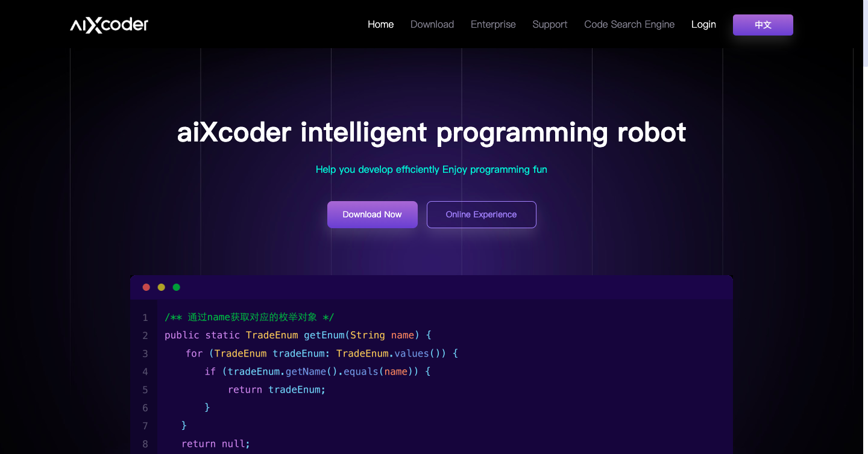
Task: Click the code window title bar
Action: tap(432, 287)
